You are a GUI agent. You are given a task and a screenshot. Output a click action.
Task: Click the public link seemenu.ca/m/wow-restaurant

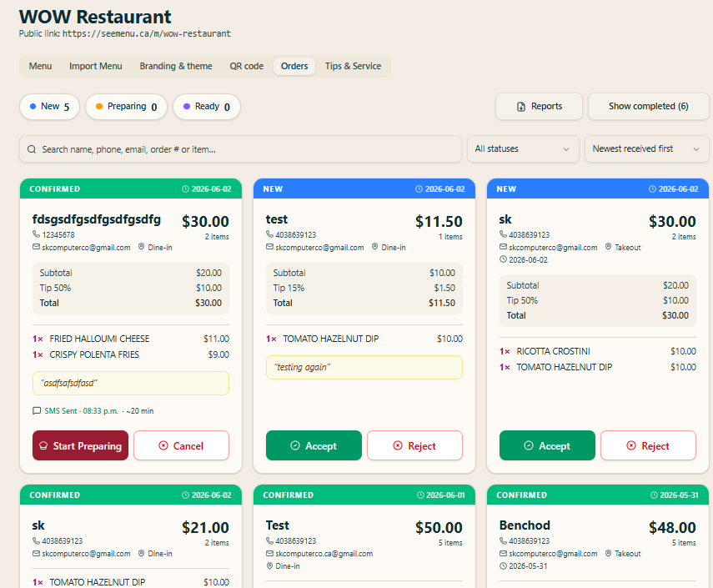147,33
